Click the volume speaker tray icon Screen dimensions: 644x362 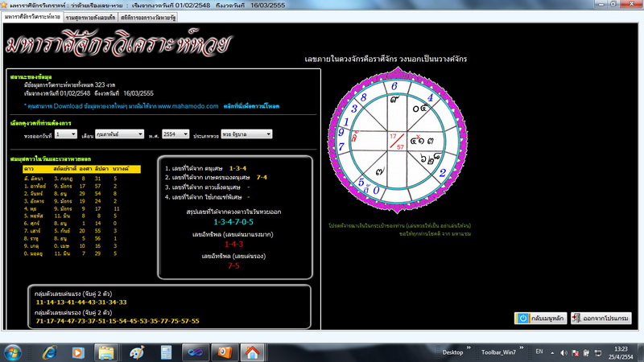coord(563,353)
